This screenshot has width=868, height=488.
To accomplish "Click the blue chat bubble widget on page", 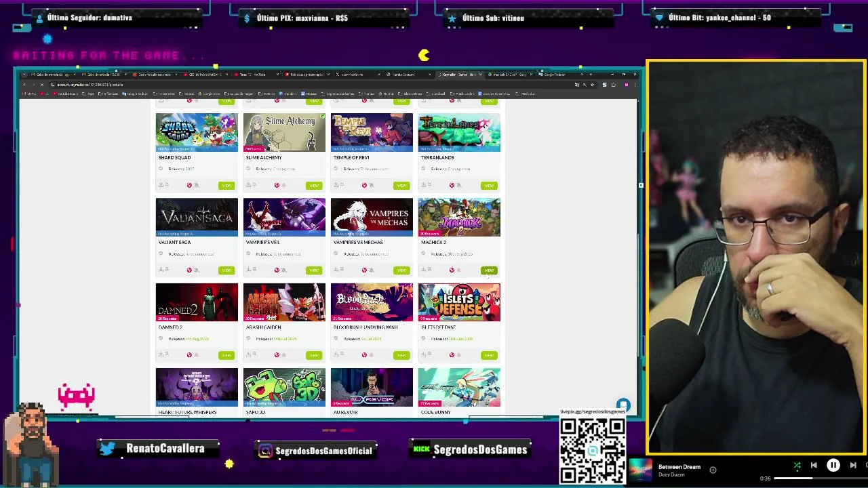I will [623, 405].
